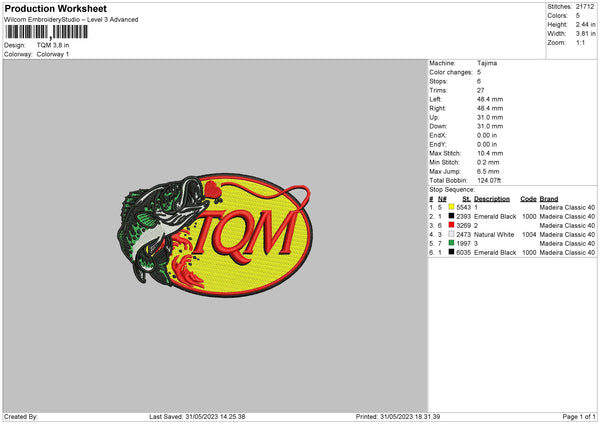
Task: Click the 'N#' column header
Action: tap(442, 199)
